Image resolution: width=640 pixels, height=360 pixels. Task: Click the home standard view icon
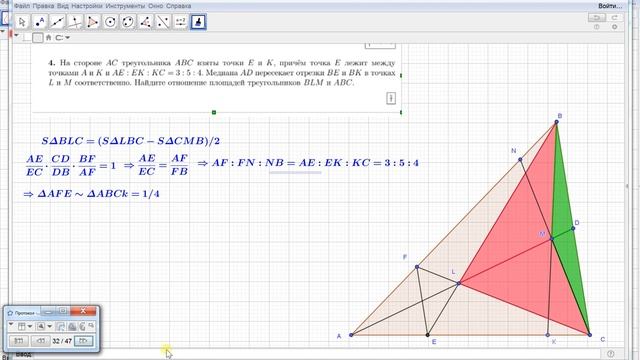coord(49,38)
